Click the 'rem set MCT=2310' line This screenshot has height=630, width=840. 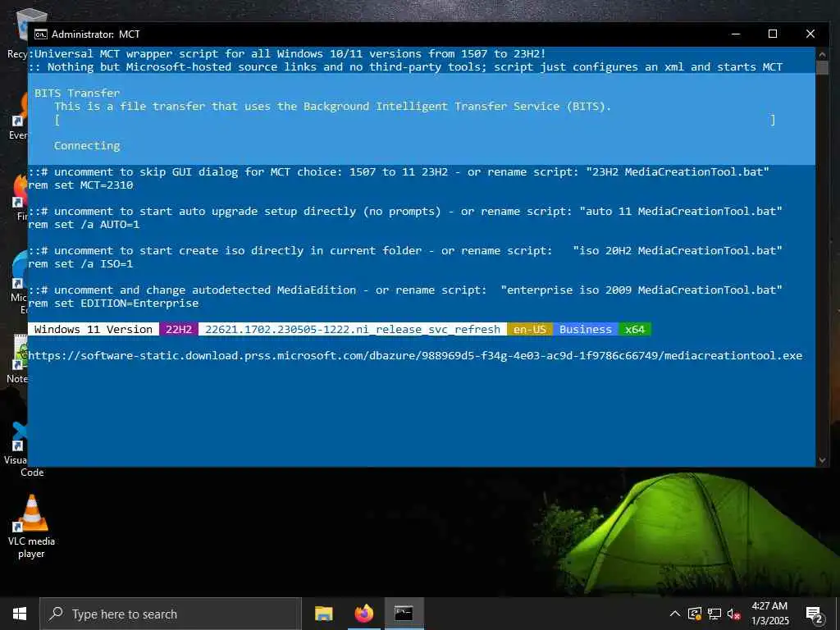click(x=80, y=185)
